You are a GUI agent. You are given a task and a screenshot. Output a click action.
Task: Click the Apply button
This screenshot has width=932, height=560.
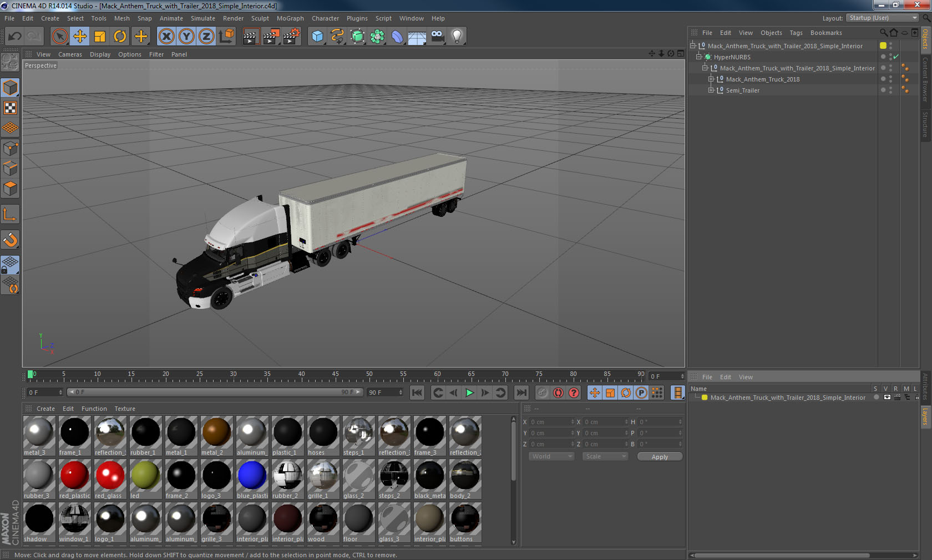click(x=660, y=456)
